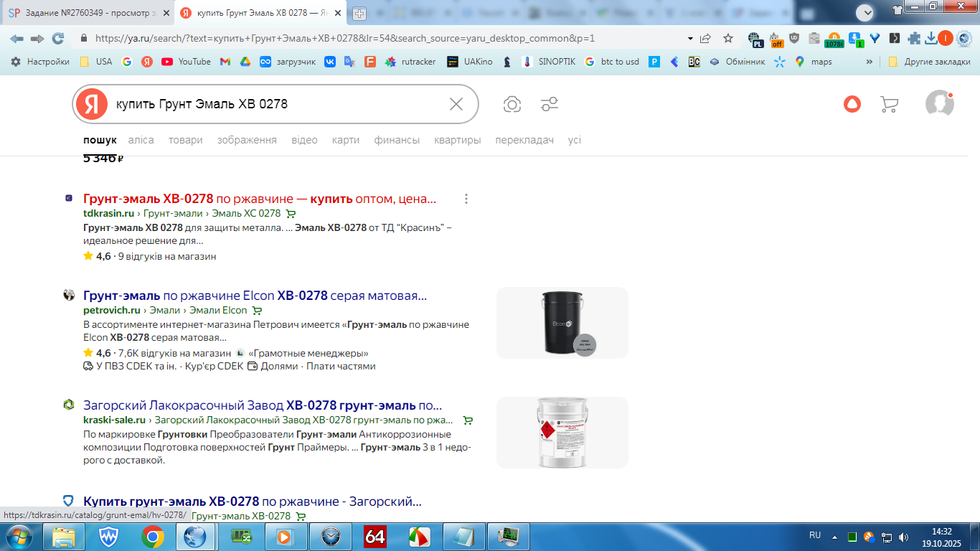Image resolution: width=980 pixels, height=551 pixels.
Task: Open result Грунт-эмаль ХВ-0278 по ржавчине — купить оптом
Action: 260,199
